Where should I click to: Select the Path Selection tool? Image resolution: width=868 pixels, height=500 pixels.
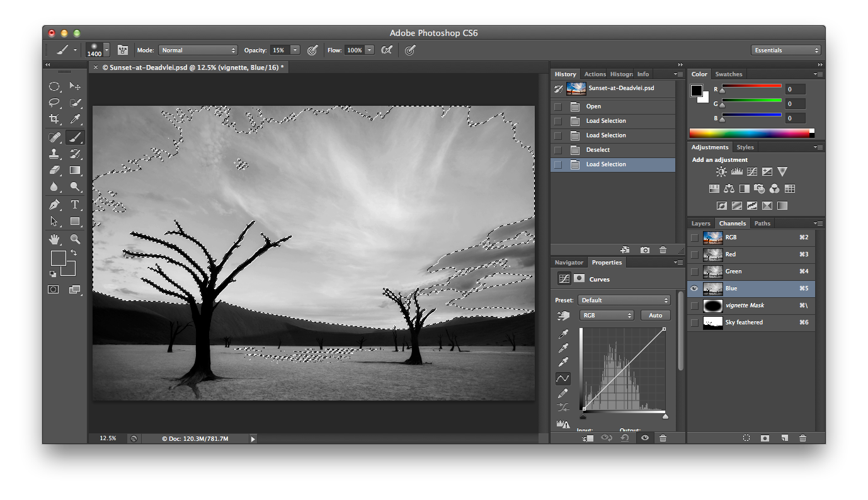pos(55,221)
